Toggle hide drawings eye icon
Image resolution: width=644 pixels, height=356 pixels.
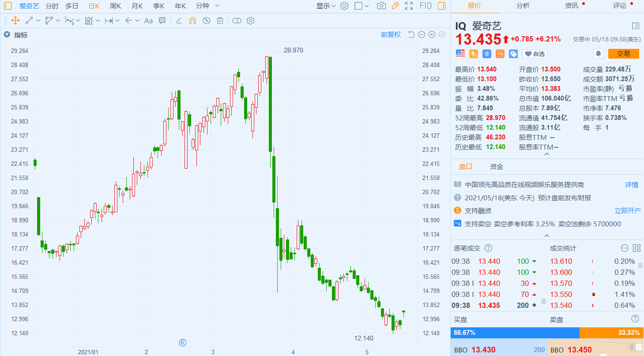point(206,20)
